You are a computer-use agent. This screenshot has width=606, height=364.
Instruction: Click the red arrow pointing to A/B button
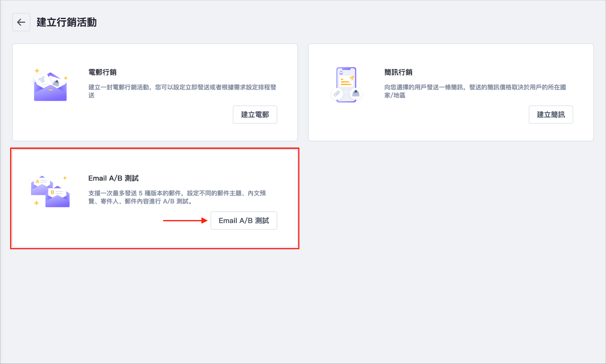pyautogui.click(x=185, y=221)
